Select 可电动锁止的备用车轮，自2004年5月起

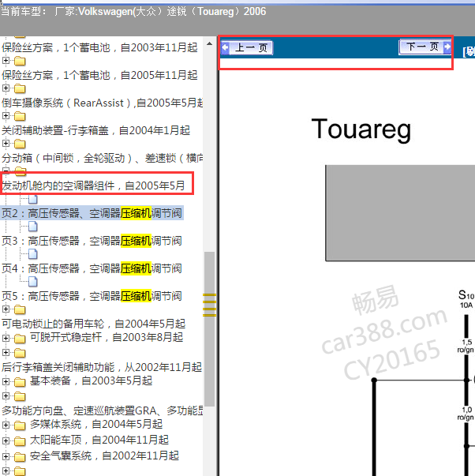93,324
